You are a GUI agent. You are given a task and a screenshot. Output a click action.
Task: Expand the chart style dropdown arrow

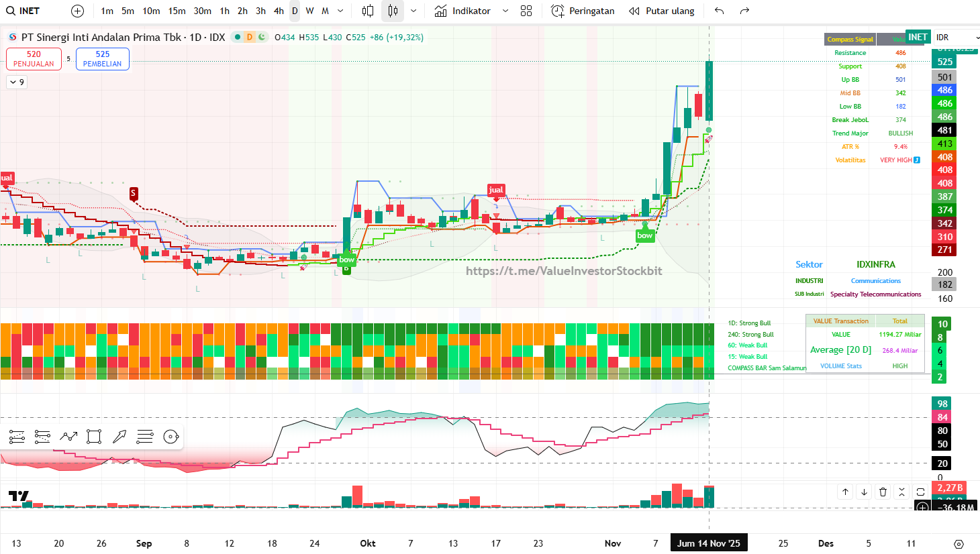(413, 11)
